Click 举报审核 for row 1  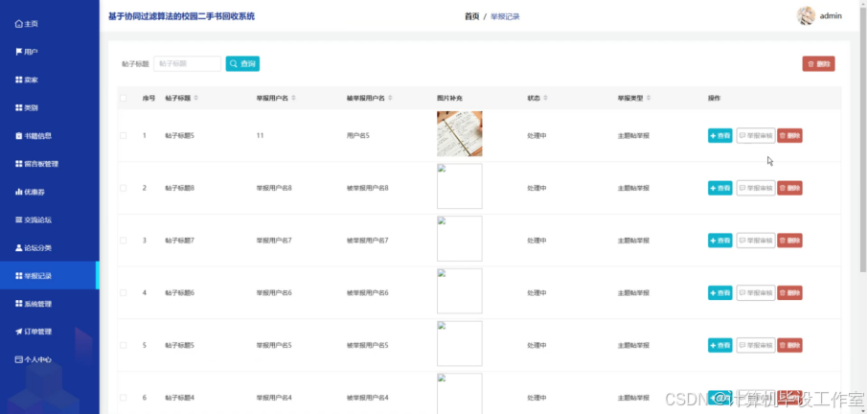pyautogui.click(x=756, y=135)
